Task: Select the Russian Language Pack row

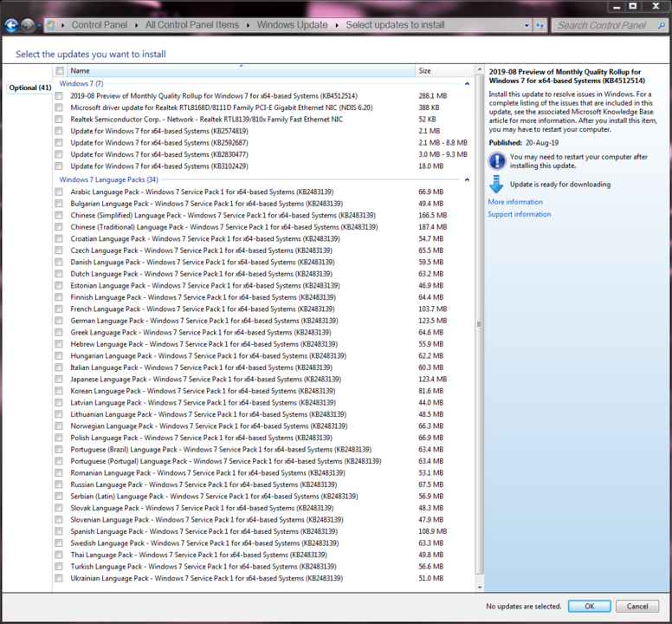Action: [262, 484]
